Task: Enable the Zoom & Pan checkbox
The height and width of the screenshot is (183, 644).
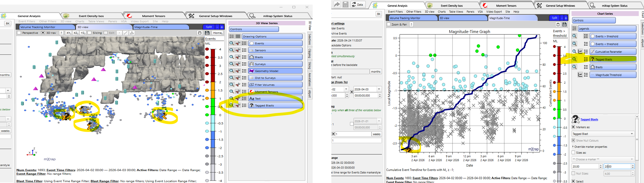Action: coord(389,25)
